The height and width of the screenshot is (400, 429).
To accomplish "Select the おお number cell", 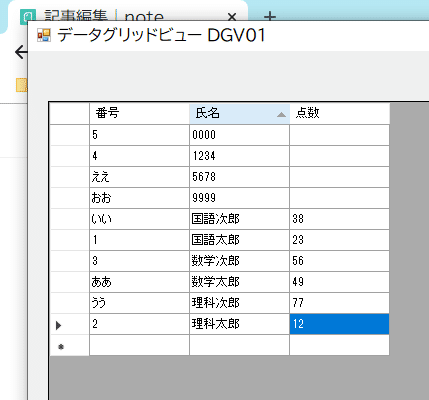I will pos(139,198).
